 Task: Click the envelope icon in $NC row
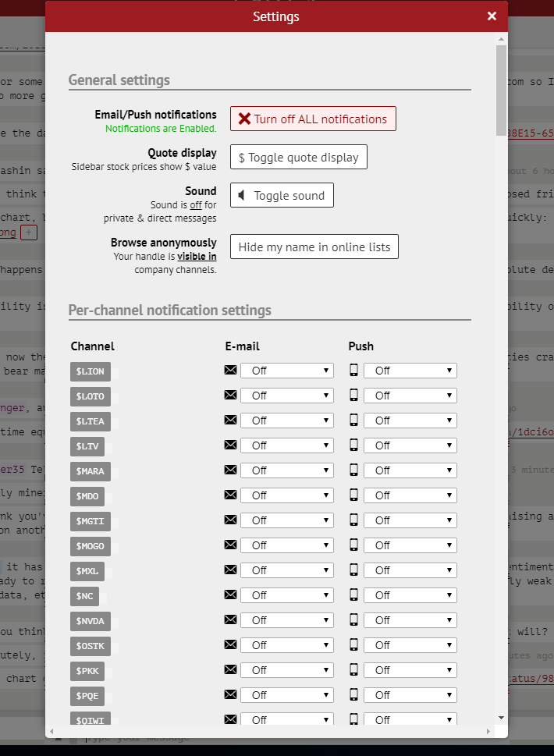[x=230, y=595]
